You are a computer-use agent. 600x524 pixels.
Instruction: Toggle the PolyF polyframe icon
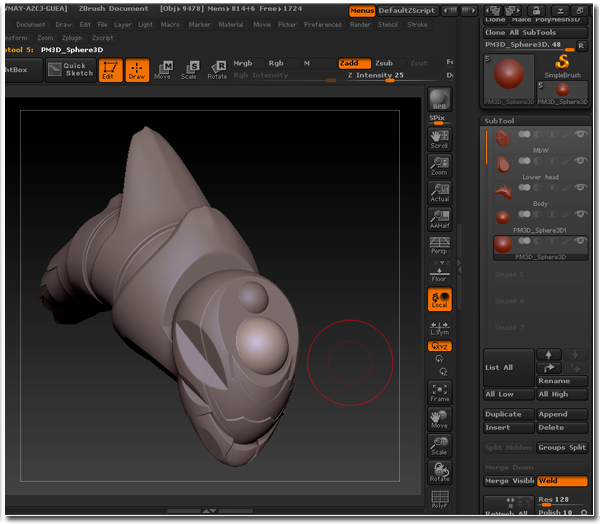click(x=439, y=500)
